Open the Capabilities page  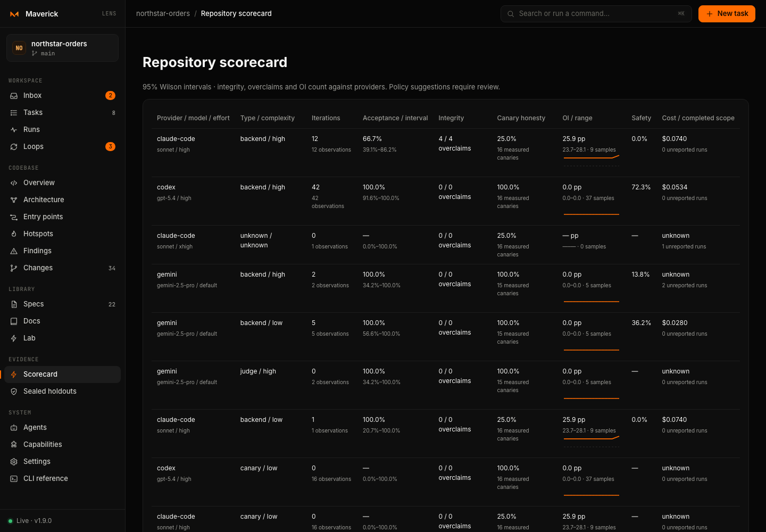pos(62,445)
